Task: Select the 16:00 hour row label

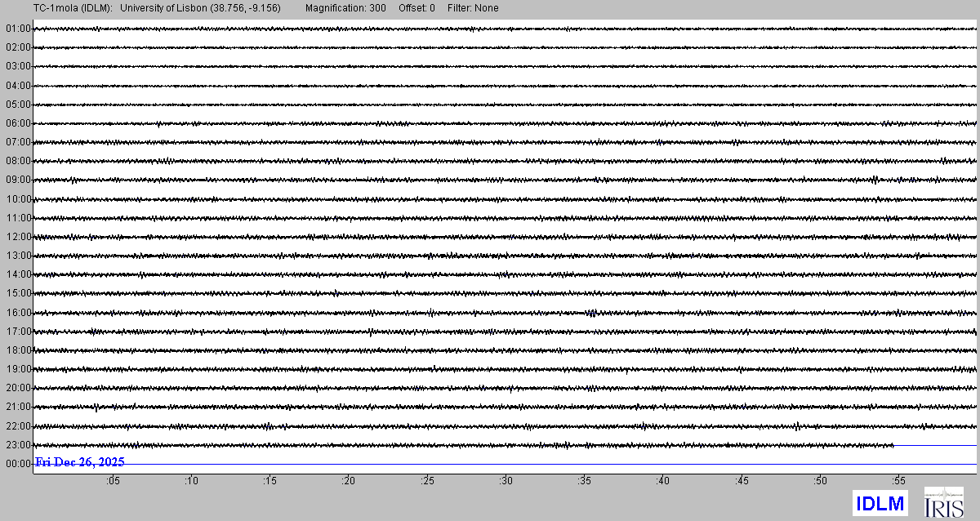Action: pyautogui.click(x=17, y=313)
